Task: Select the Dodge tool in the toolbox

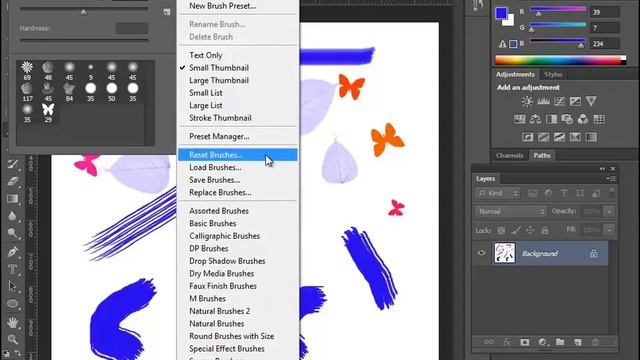Action: (13, 233)
